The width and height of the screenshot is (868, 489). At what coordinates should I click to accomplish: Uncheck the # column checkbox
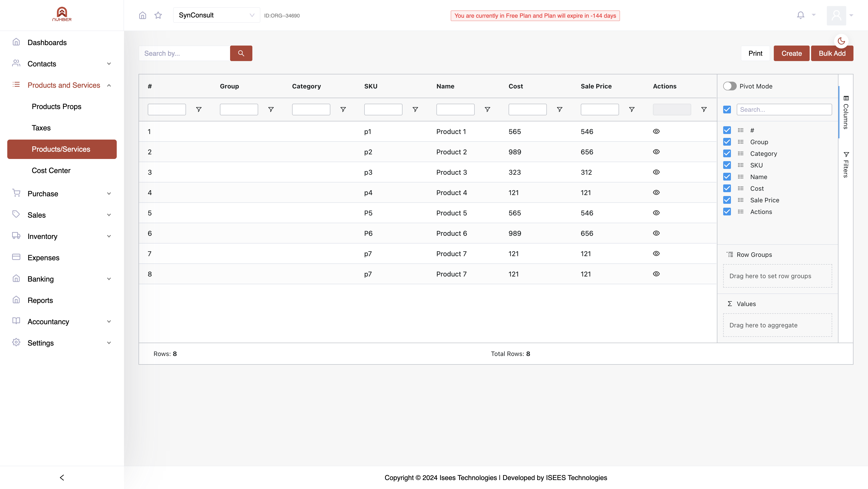click(727, 130)
